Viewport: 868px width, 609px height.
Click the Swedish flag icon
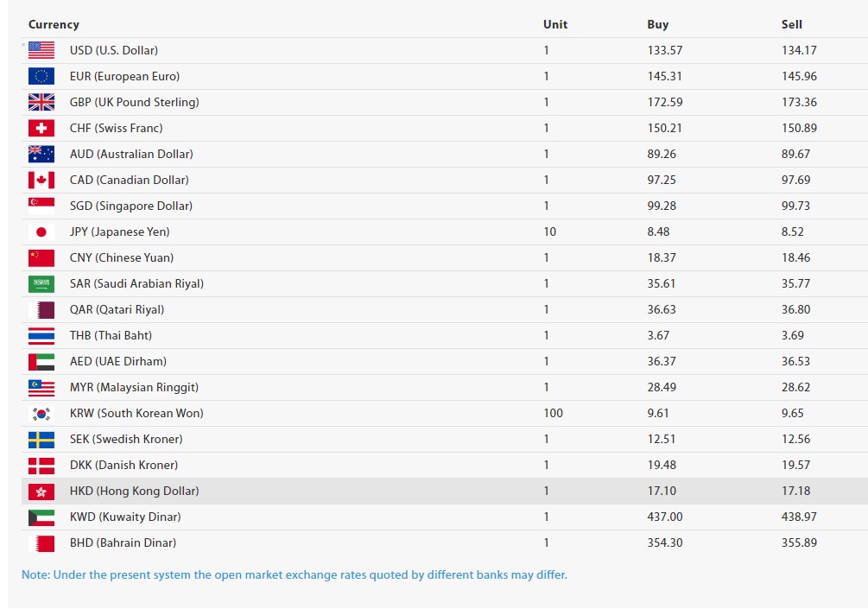pyautogui.click(x=41, y=439)
